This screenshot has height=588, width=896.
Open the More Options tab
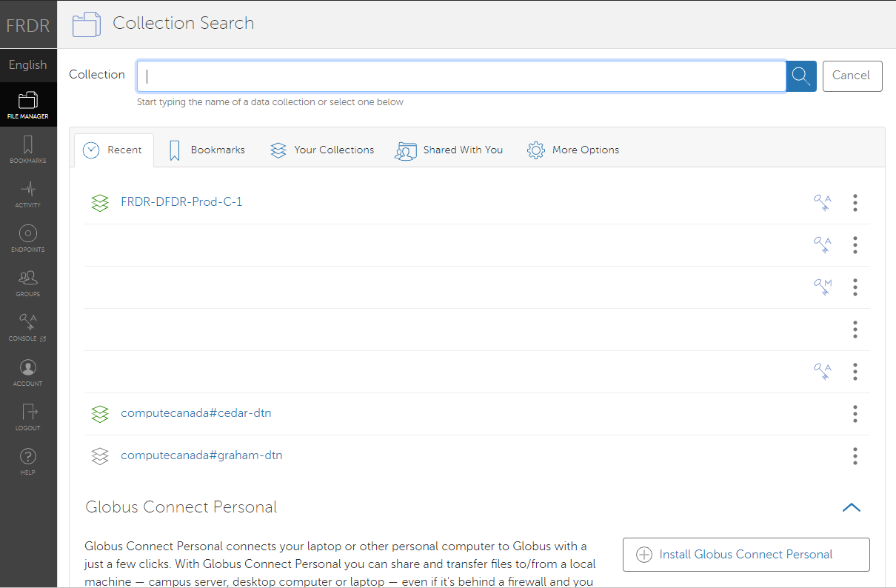(572, 150)
